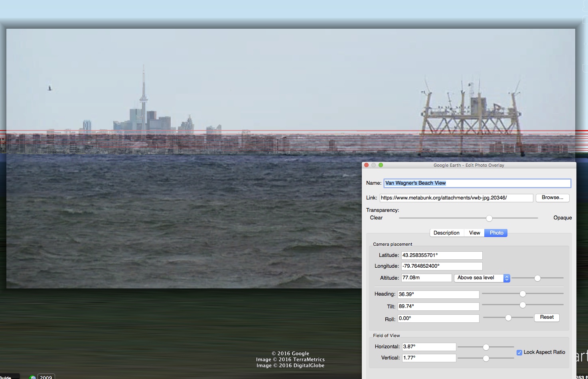This screenshot has width=588, height=379.
Task: Click the historical imagery clock icon
Action: (32, 377)
